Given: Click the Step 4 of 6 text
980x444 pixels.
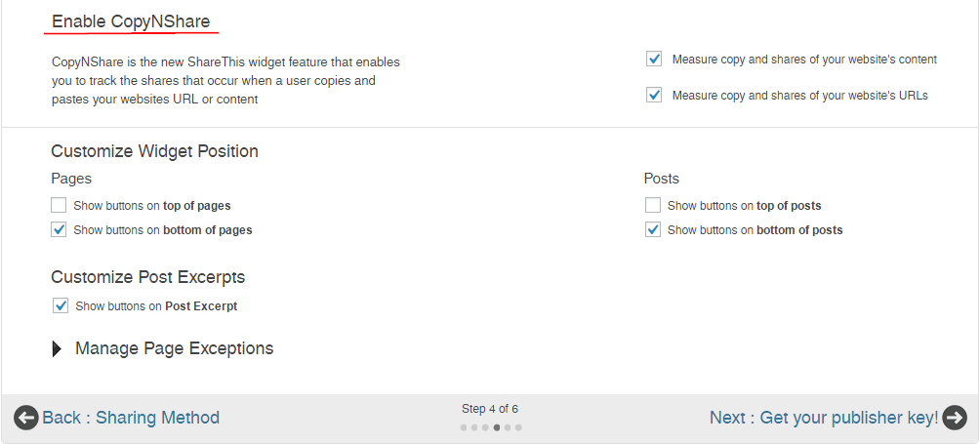Looking at the screenshot, I should [490, 409].
